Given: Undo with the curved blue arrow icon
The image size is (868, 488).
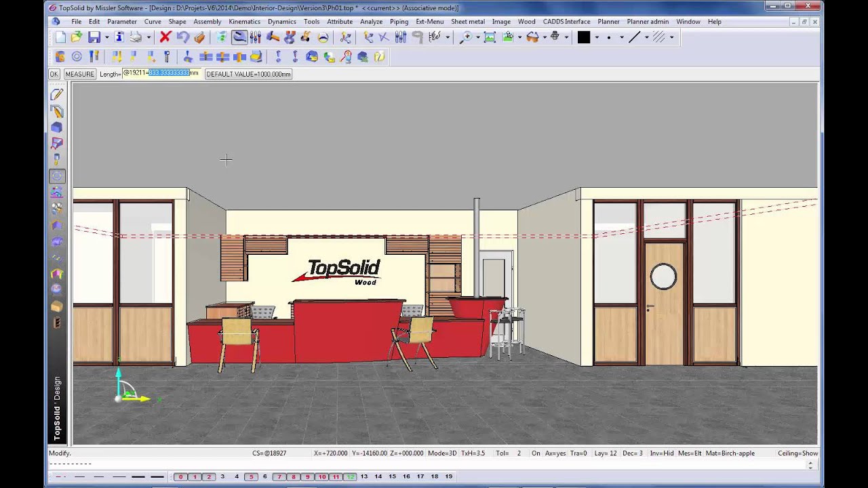Looking at the screenshot, I should pos(182,37).
